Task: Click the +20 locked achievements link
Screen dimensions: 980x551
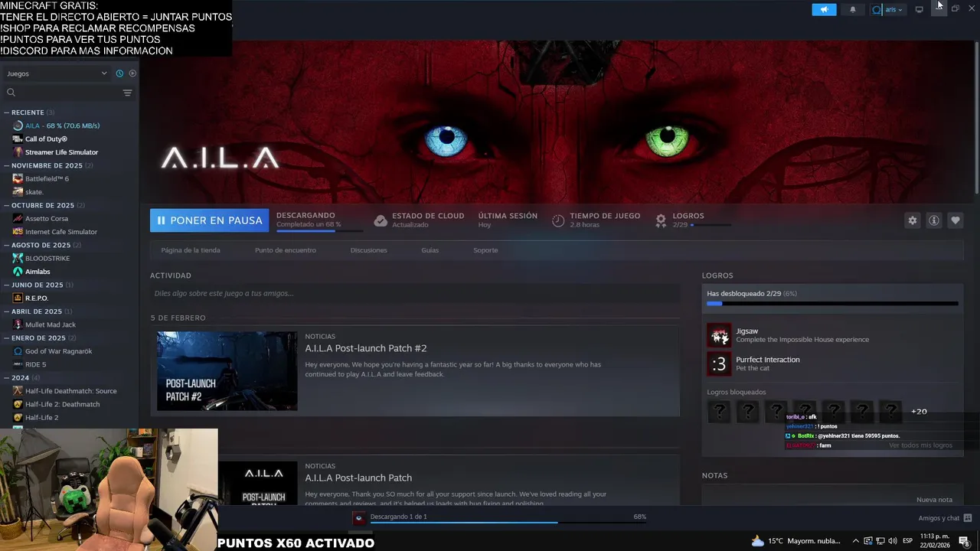Action: pos(919,412)
